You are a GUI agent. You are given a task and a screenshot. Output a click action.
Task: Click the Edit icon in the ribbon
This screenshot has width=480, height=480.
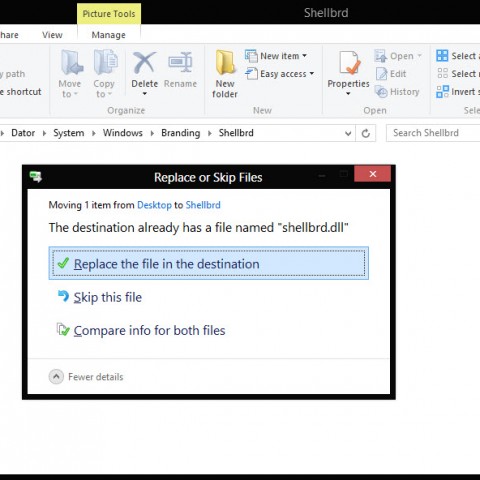381,74
